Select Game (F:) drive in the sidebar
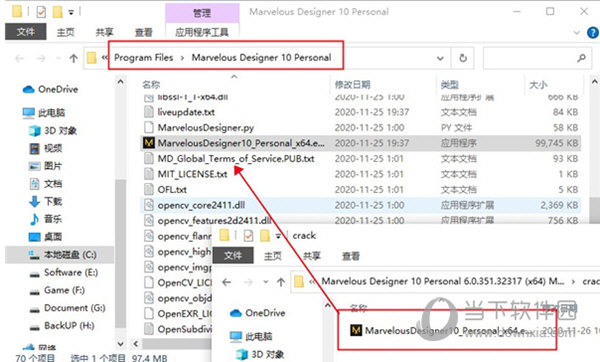 coord(57,290)
